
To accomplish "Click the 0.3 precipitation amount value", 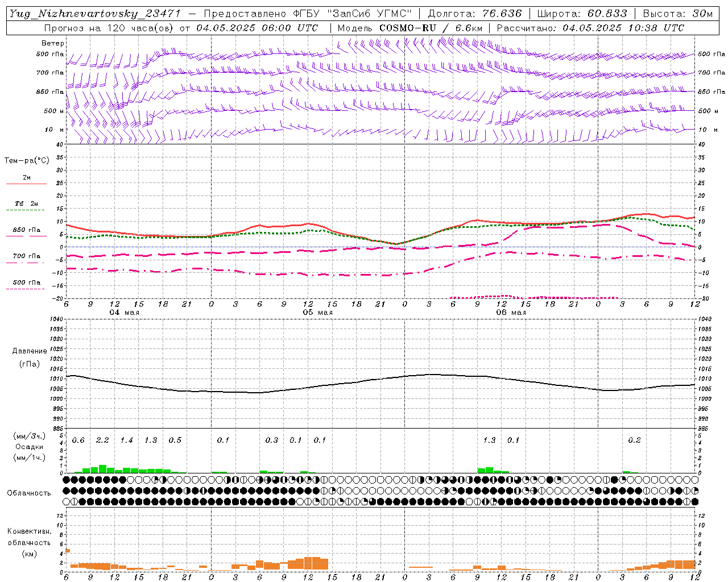I will coord(272,440).
